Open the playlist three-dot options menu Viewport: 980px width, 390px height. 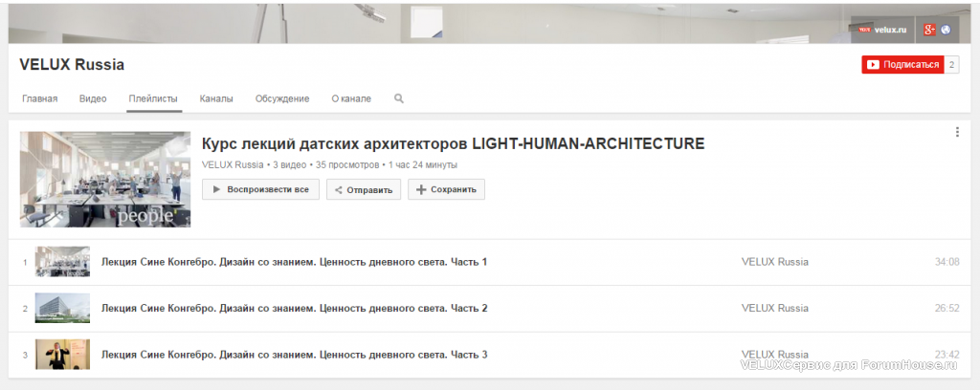956,132
